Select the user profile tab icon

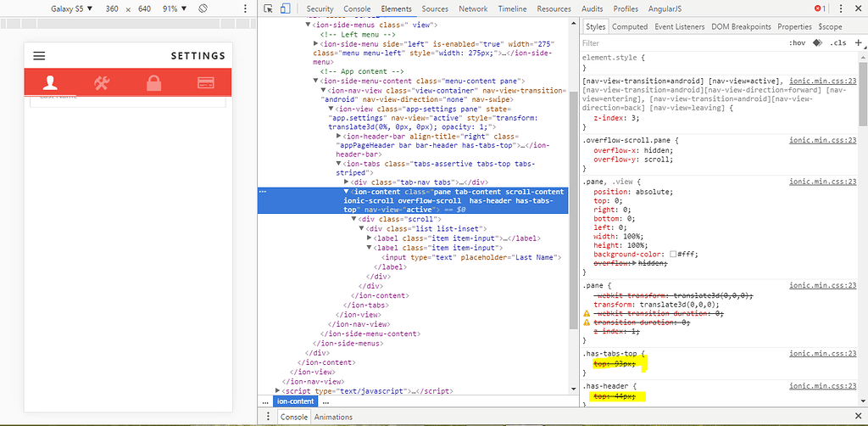click(50, 83)
